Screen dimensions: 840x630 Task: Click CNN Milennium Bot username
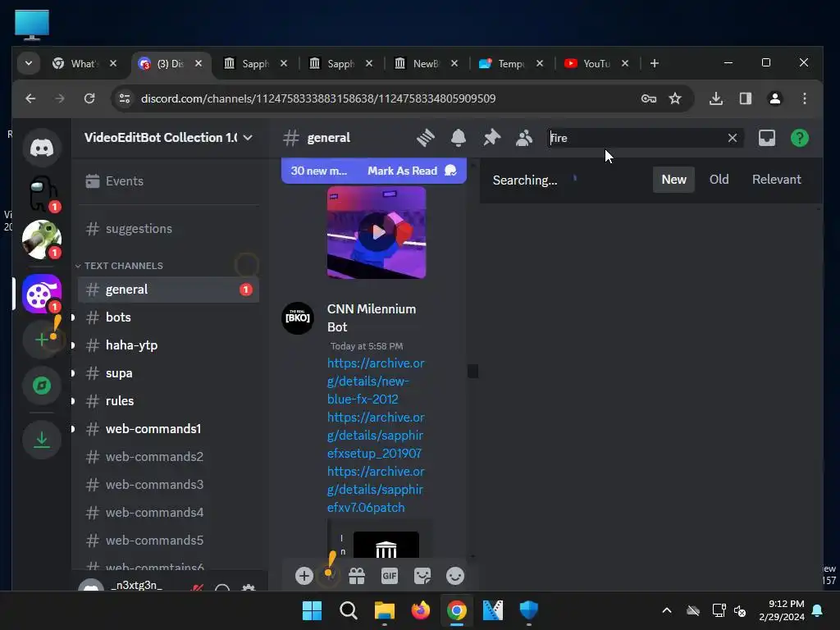pos(372,317)
